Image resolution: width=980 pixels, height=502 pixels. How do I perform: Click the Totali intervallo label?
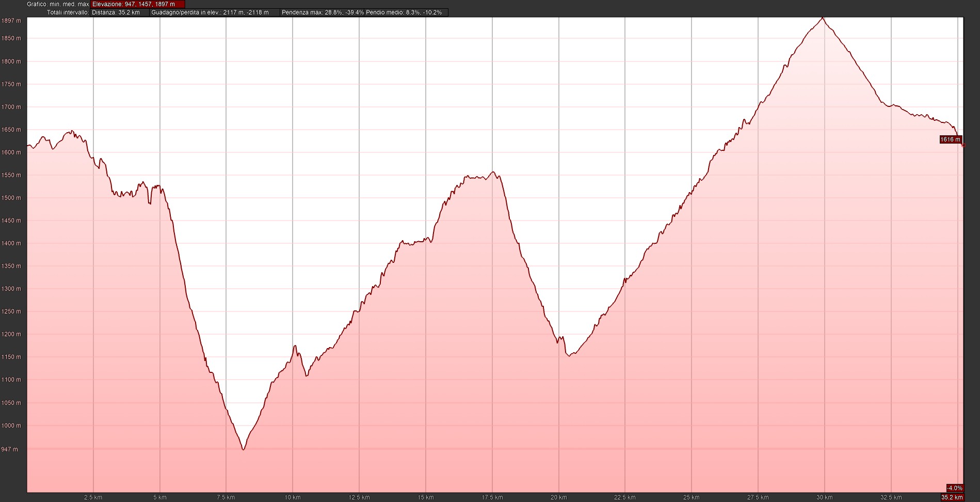click(68, 12)
